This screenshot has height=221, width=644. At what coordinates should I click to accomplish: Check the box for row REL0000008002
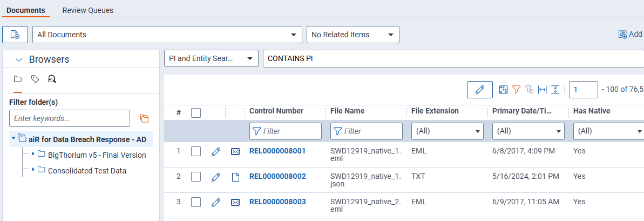click(196, 177)
